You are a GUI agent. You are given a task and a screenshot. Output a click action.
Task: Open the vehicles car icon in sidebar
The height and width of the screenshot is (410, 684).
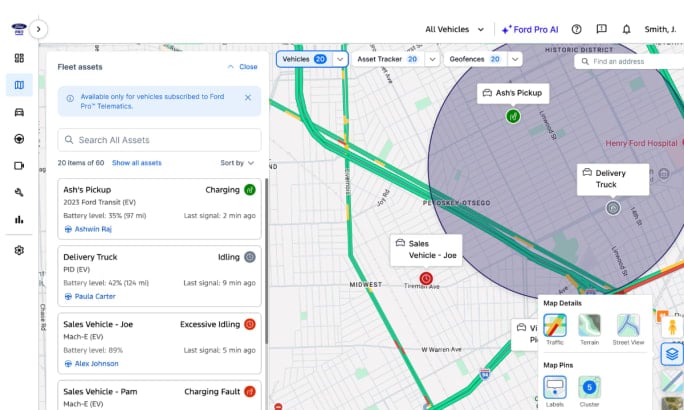[x=19, y=112]
